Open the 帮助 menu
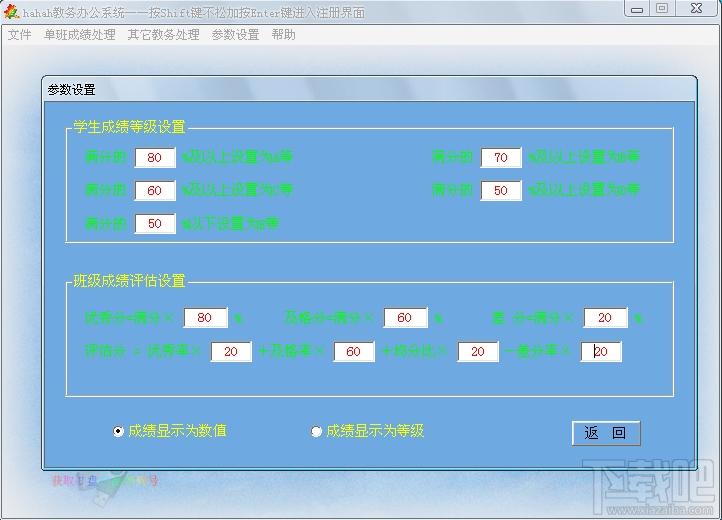 (x=283, y=35)
